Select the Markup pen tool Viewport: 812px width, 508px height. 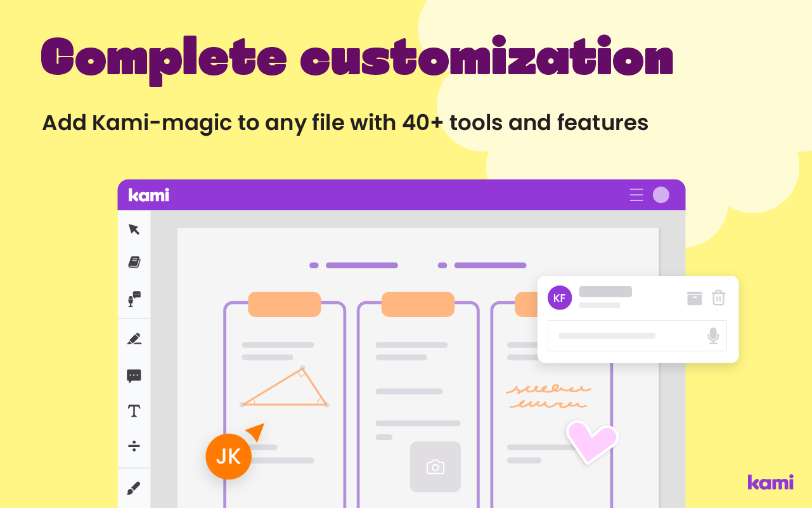pyautogui.click(x=134, y=339)
